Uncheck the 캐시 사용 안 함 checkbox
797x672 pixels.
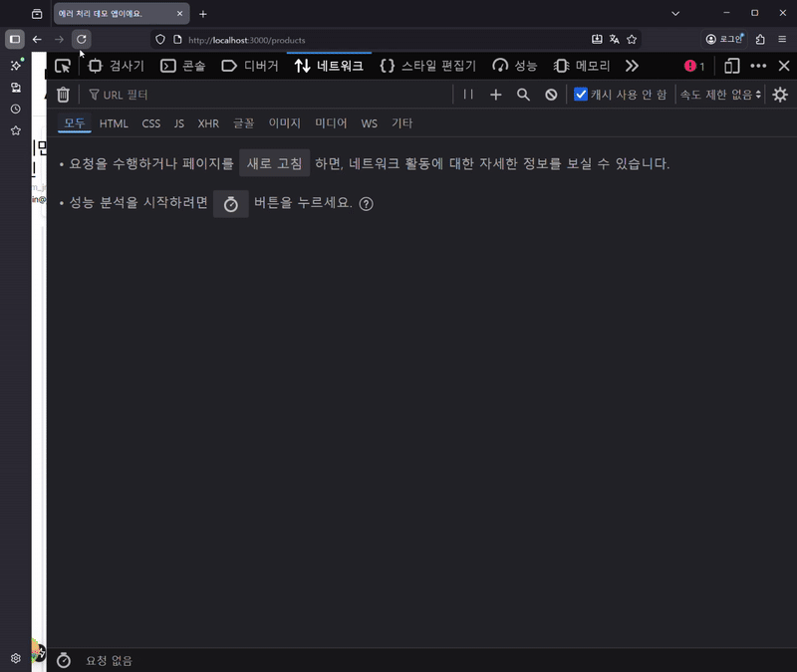tap(581, 95)
